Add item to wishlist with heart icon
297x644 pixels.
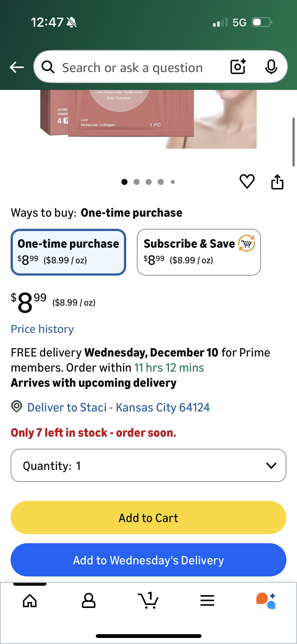(x=247, y=181)
